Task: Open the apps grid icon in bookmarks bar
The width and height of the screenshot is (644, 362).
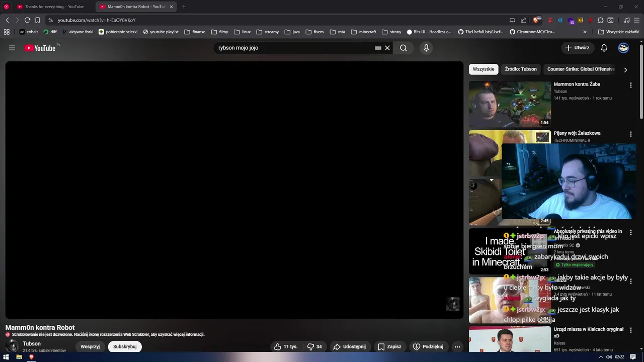Action: [x=7, y=32]
